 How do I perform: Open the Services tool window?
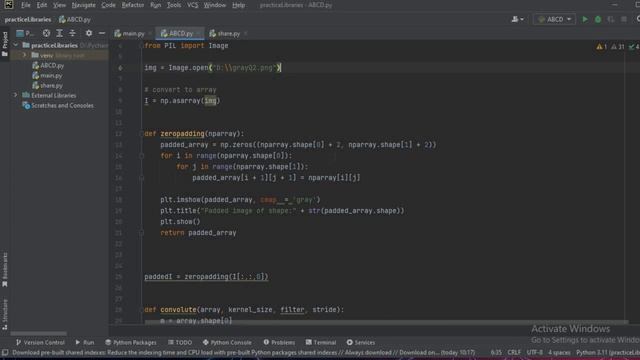[361, 342]
